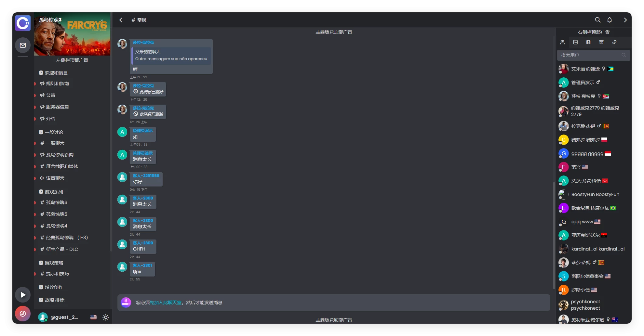Open the search icon in top bar
Viewport: 644px width, 336px height.
tap(597, 20)
